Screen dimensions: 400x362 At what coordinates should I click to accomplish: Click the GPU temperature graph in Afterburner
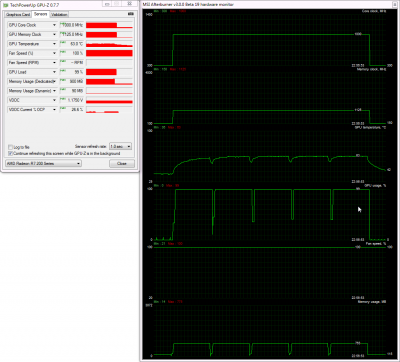pos(270,156)
